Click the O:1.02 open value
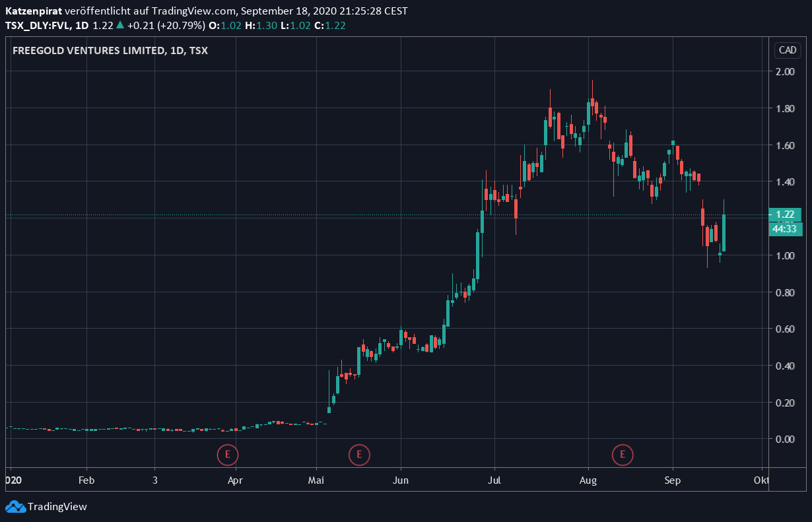This screenshot has width=812, height=522. pyautogui.click(x=225, y=26)
